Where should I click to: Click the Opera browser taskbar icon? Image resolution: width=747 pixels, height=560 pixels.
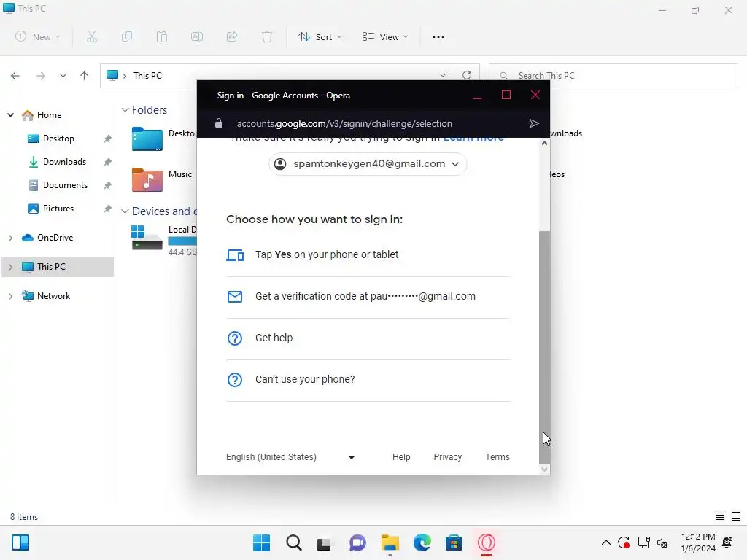487,542
